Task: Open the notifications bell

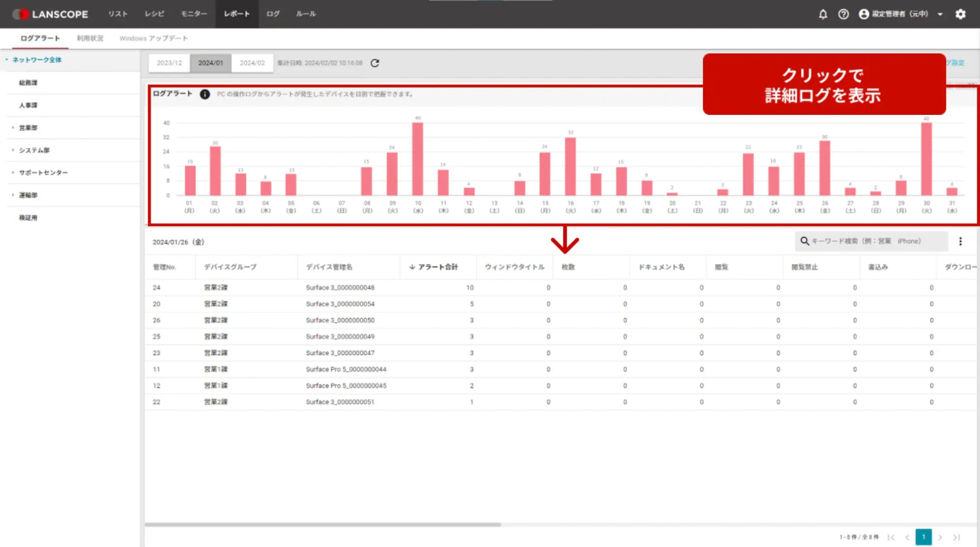Action: click(823, 14)
